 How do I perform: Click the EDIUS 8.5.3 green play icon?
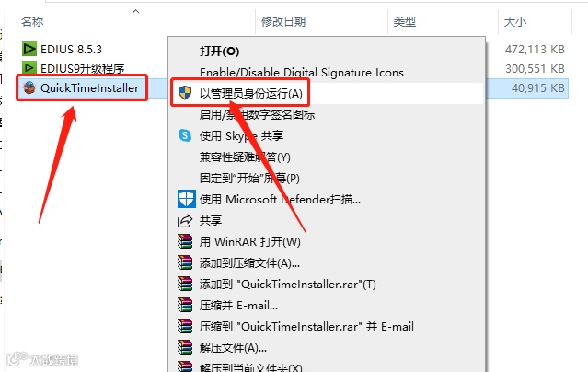tap(29, 49)
